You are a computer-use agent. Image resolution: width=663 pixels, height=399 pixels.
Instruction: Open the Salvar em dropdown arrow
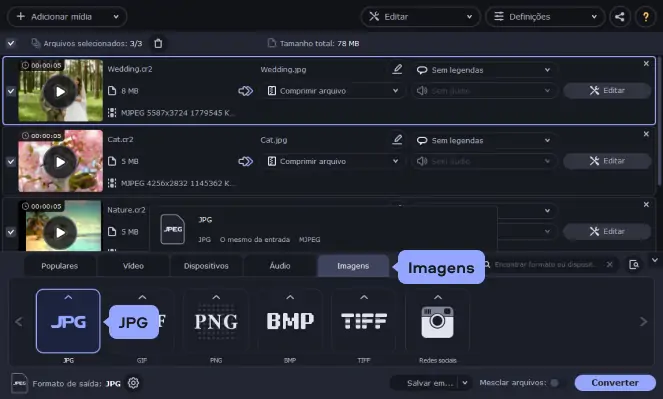pos(465,383)
